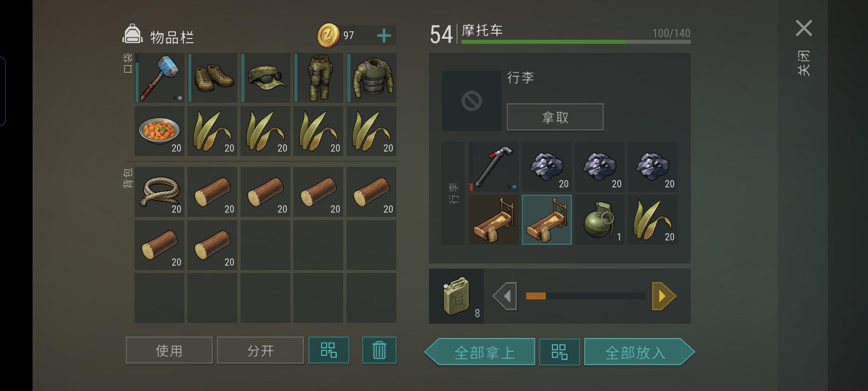Select the camo cap with sunglasses
Screen dimensions: 868x391
[x=265, y=78]
